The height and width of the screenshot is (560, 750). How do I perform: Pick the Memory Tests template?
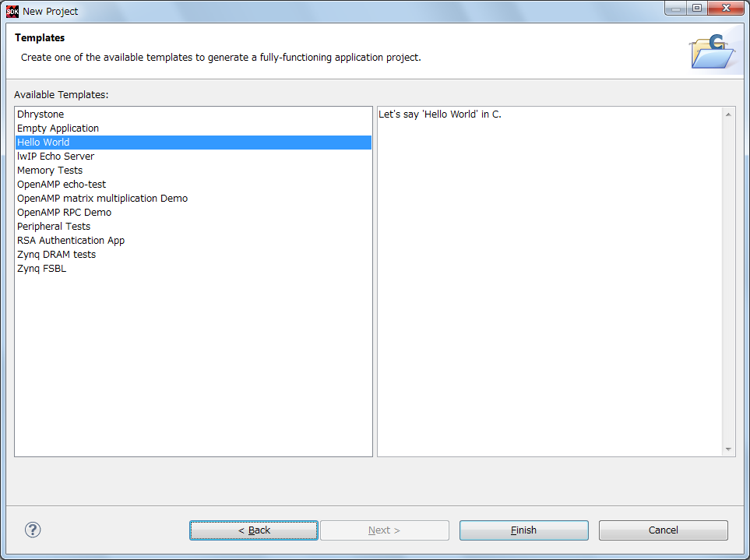point(50,171)
